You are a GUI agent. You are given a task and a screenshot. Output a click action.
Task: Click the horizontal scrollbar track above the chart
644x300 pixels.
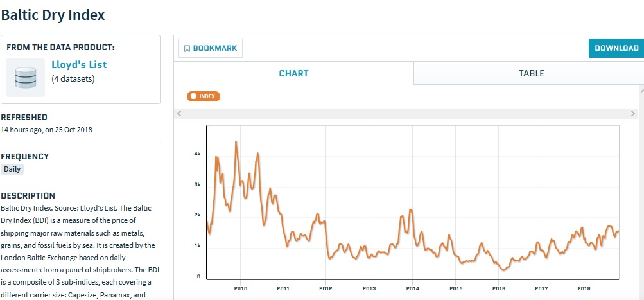click(405, 113)
